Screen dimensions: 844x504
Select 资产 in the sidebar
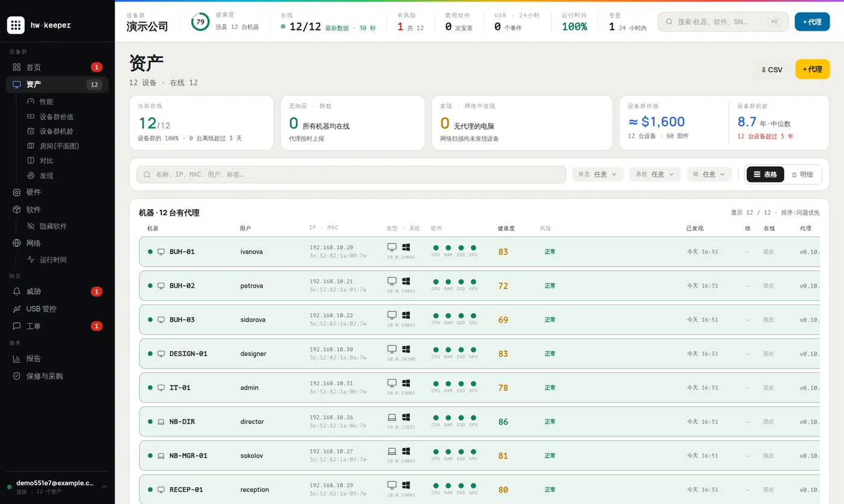pyautogui.click(x=57, y=84)
